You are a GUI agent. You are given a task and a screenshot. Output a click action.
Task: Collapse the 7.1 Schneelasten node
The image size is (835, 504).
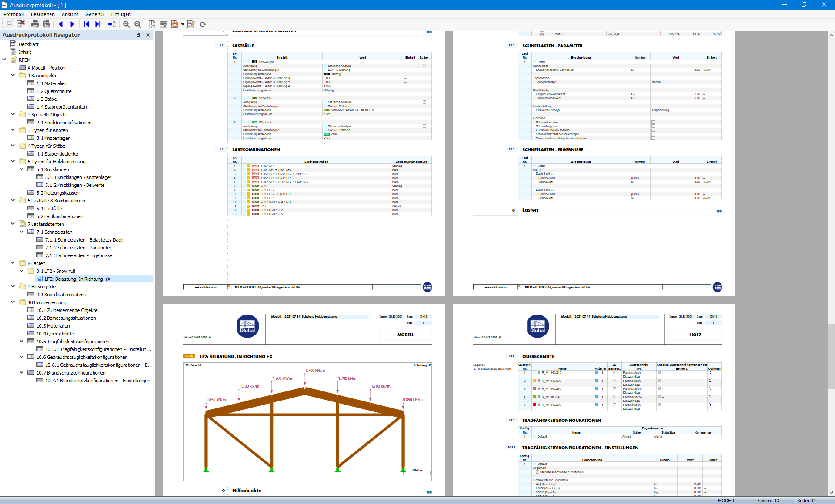[x=21, y=232]
